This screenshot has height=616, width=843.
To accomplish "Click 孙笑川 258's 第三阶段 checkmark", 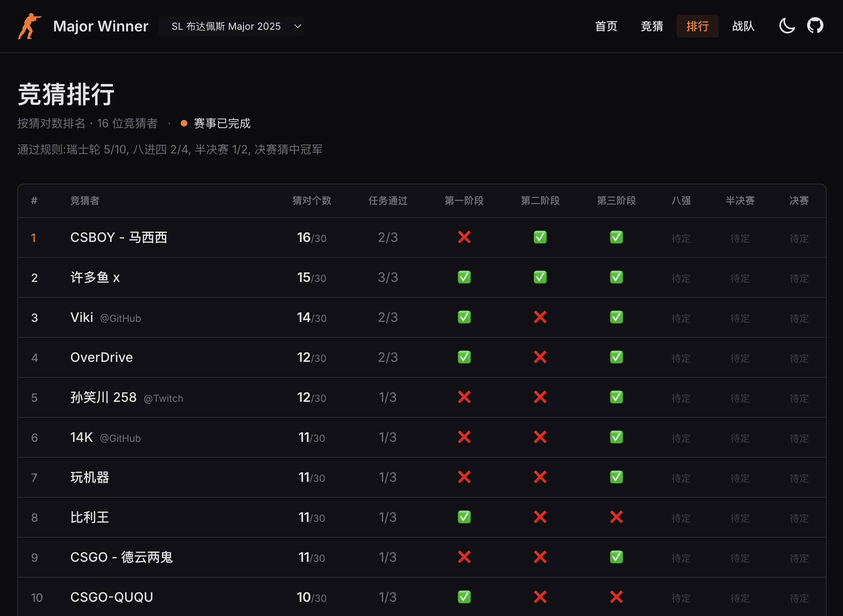I will [616, 397].
